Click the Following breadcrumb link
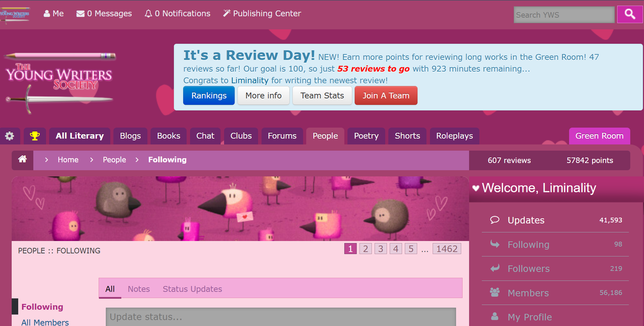This screenshot has height=326, width=644. coord(168,160)
